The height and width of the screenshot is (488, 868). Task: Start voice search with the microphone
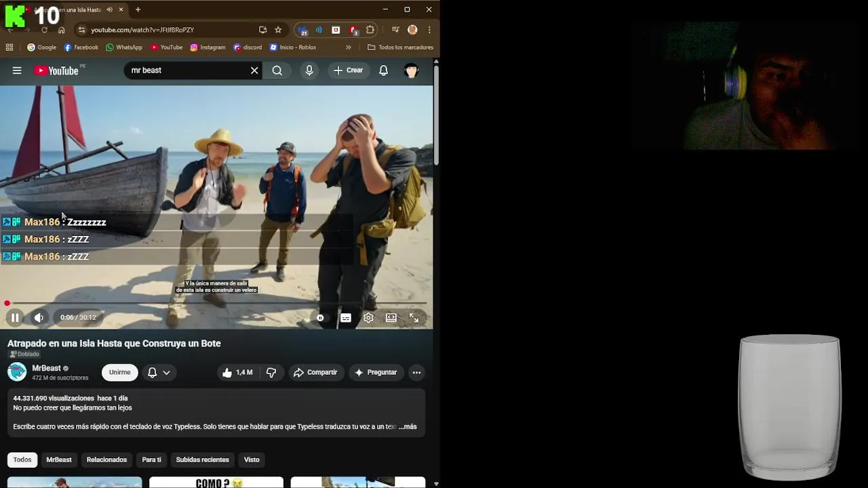pyautogui.click(x=309, y=70)
